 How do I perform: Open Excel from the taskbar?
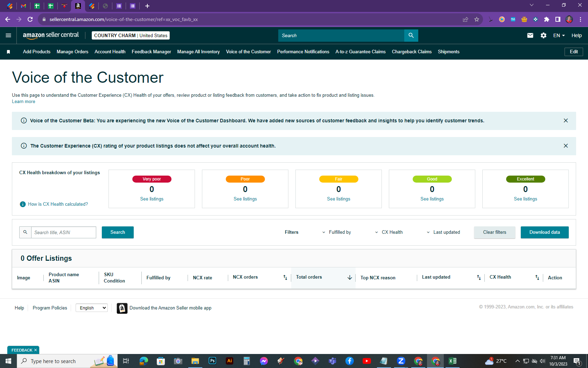(453, 361)
